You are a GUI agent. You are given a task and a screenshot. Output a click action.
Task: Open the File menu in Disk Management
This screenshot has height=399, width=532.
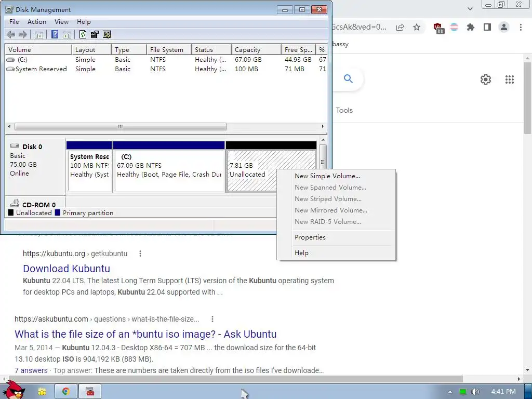14,22
